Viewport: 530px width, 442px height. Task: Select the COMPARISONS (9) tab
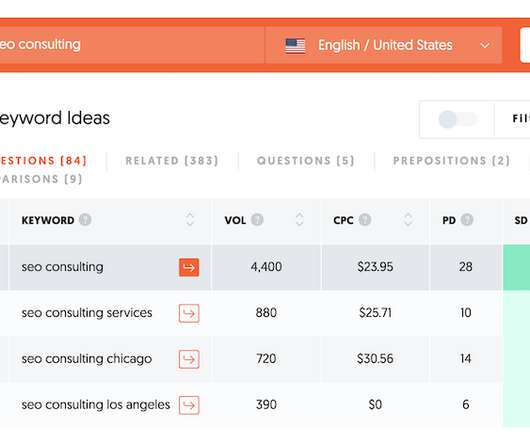click(41, 179)
